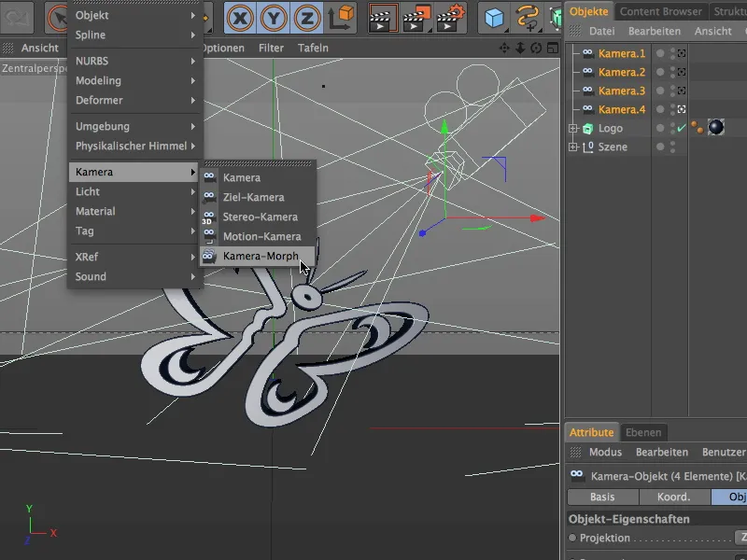The height and width of the screenshot is (560, 747).
Task: Select the live selection arrow tool
Action: click(57, 19)
